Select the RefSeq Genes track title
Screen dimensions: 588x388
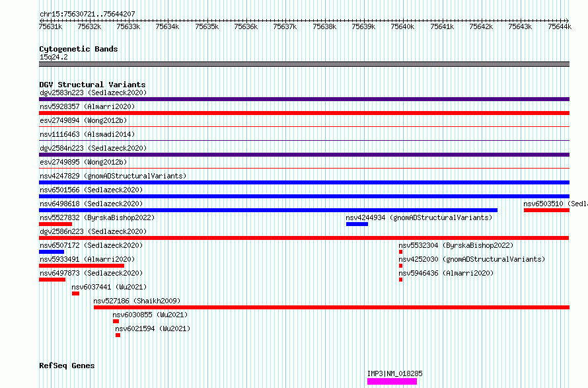point(67,366)
